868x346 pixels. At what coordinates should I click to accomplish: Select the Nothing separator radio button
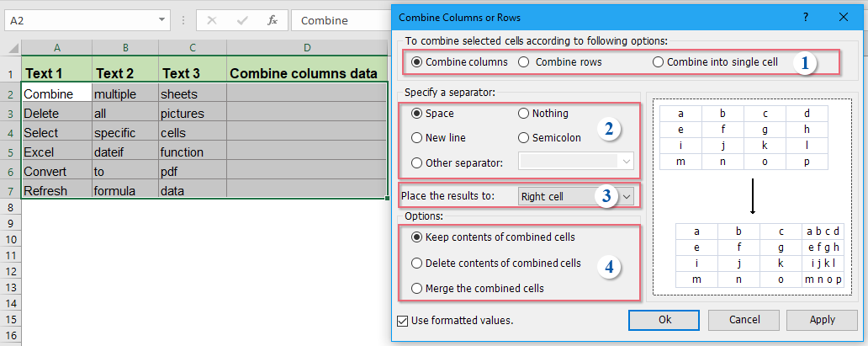[x=524, y=113]
